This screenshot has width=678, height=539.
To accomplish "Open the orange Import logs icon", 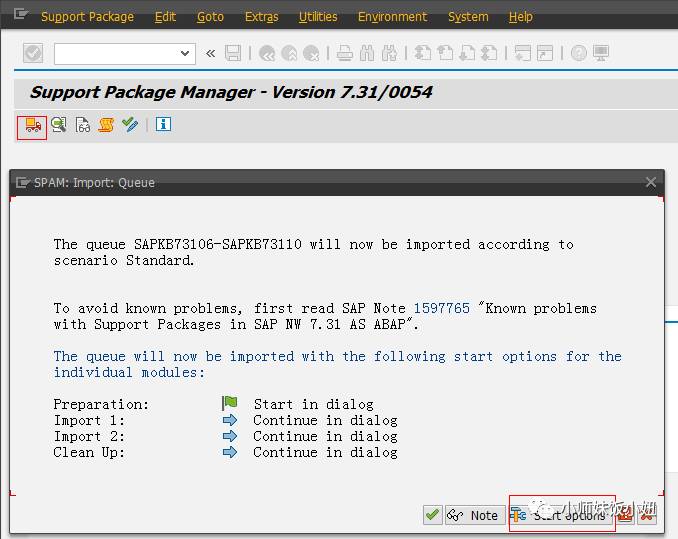I will point(106,125).
